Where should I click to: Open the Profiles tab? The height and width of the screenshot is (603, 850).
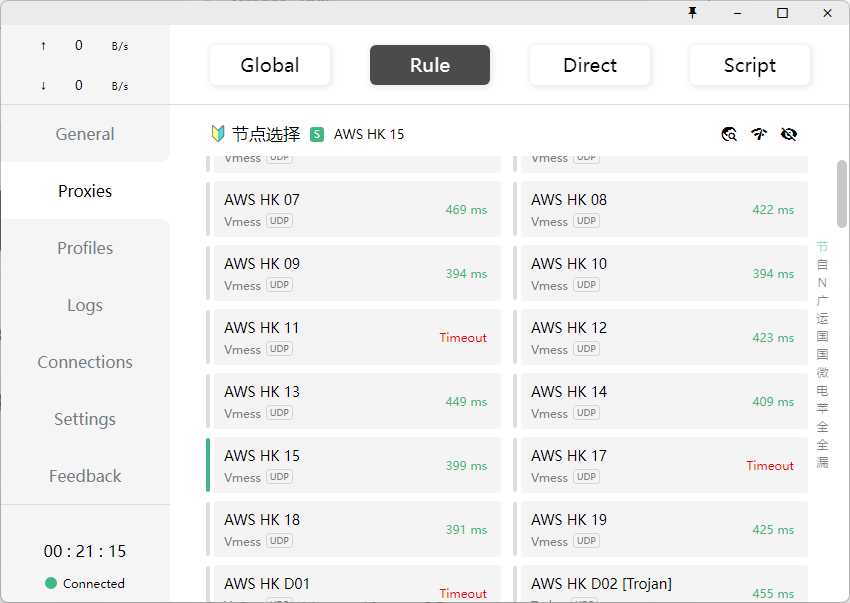85,248
